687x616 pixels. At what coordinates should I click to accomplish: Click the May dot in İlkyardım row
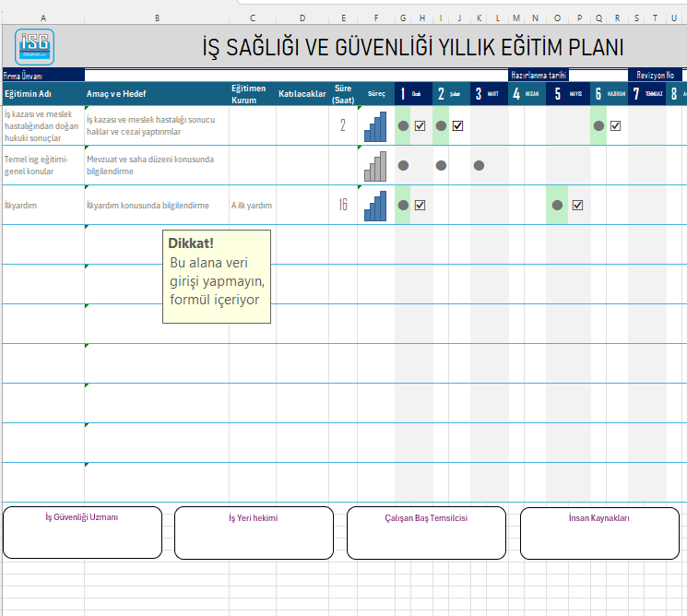click(x=557, y=205)
